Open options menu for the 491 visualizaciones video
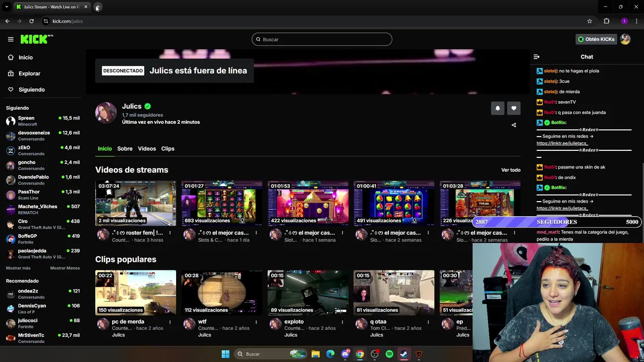644x362 pixels. (428, 233)
